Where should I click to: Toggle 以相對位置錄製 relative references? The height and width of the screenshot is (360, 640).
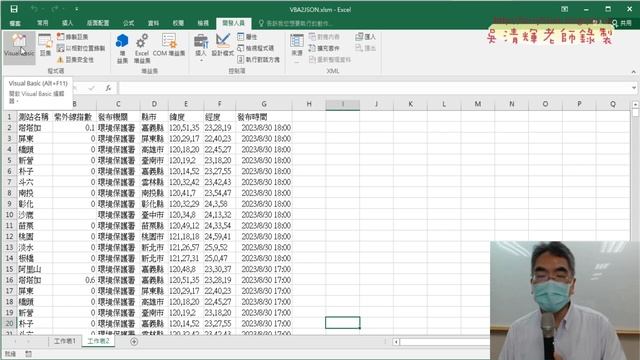tap(81, 48)
